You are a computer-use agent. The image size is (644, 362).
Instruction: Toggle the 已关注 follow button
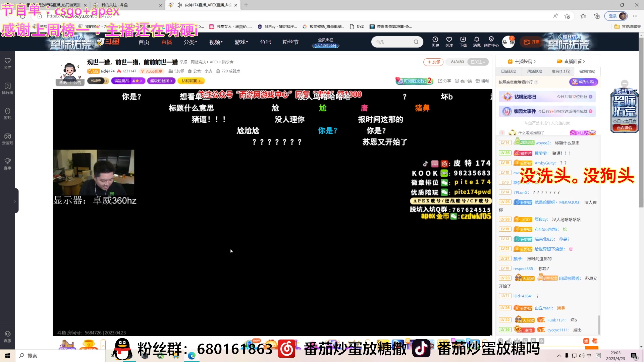tap(478, 62)
